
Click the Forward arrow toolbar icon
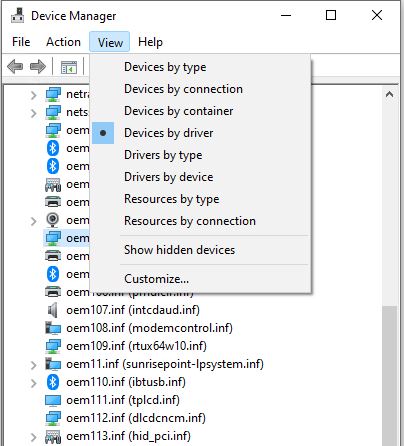[38, 67]
